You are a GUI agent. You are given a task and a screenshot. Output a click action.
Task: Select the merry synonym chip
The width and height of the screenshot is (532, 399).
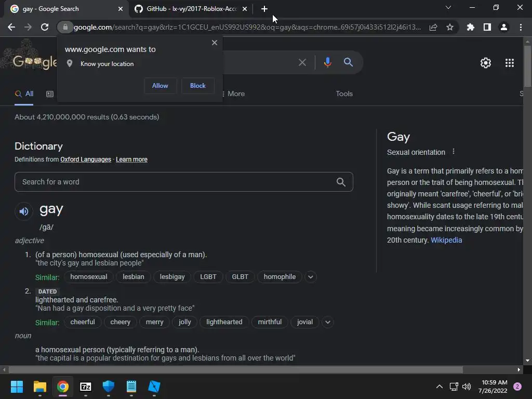coord(154,322)
